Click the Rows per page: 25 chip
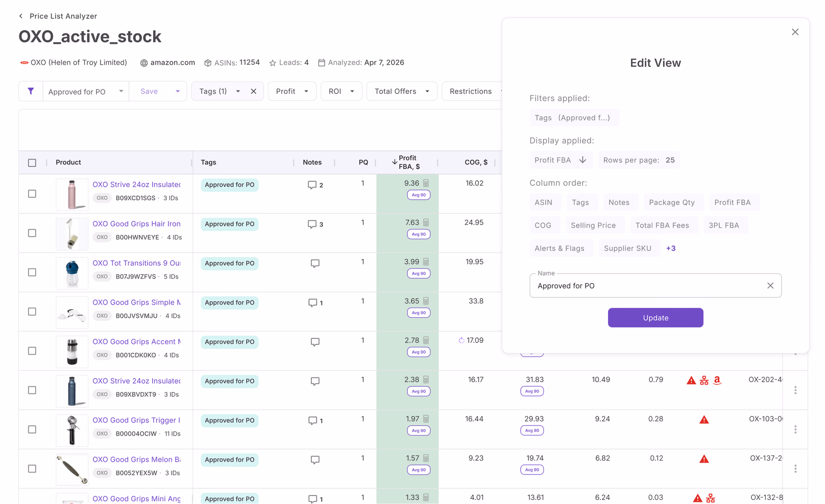Viewport: 825px width, 504px height. [x=639, y=160]
